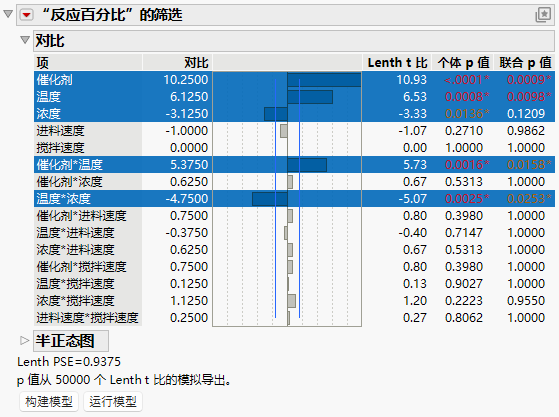Click the contrast value 5.3750
Screen dimensions: 559x417
189,165
